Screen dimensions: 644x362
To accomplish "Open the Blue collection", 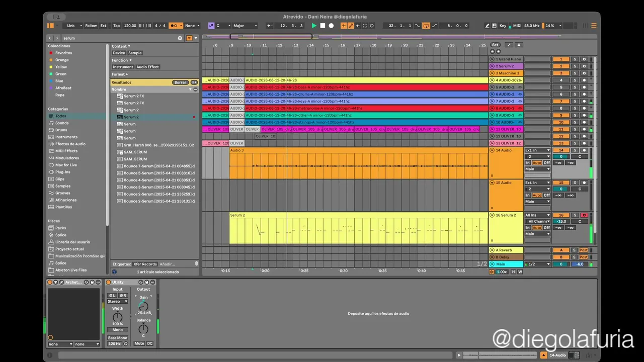I will [x=59, y=81].
